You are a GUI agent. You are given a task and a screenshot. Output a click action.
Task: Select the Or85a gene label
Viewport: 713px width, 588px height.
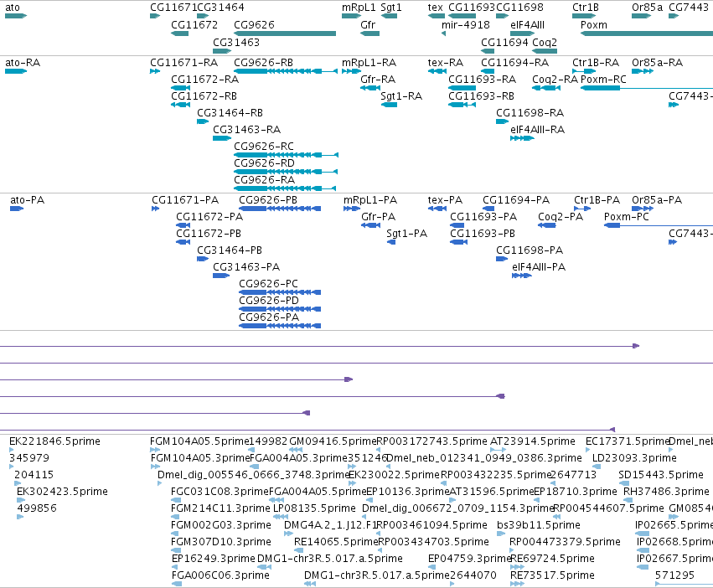647,8
